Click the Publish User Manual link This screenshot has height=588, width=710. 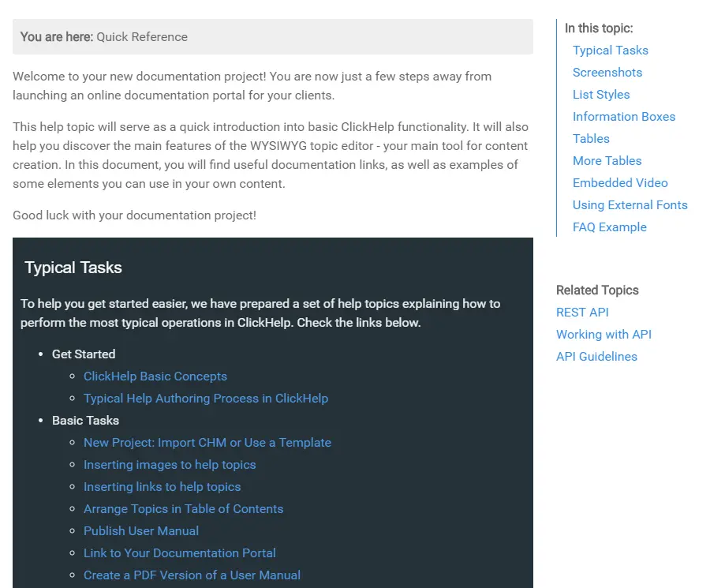140,531
